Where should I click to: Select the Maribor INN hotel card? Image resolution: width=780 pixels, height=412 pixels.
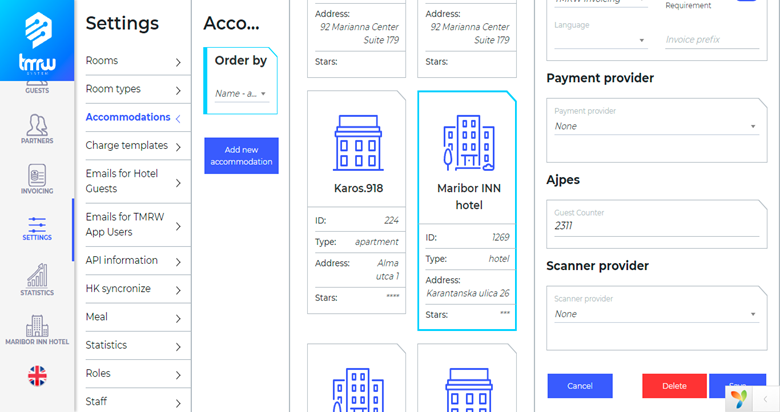click(x=467, y=210)
